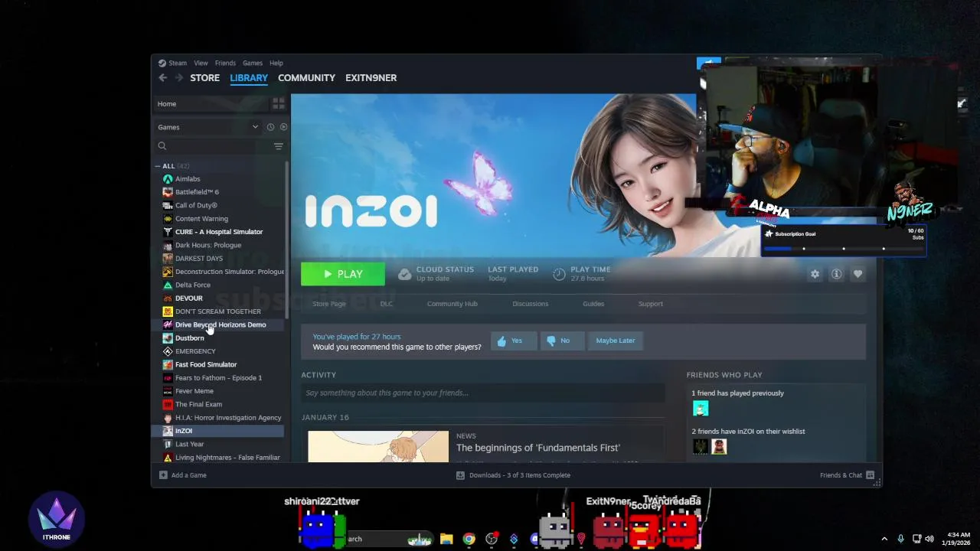Viewport: 980px width, 551px height.
Task: Go forward with the right arrow
Action: point(178,77)
